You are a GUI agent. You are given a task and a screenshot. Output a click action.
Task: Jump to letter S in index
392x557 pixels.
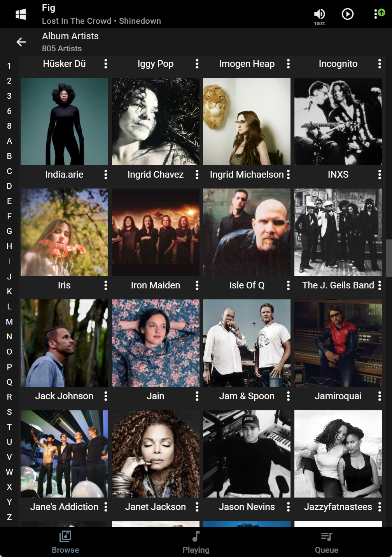(9, 412)
